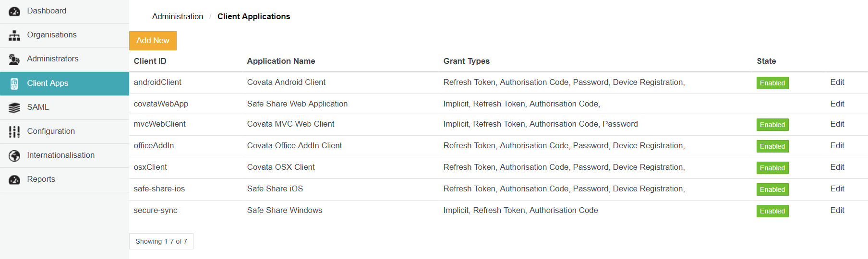Viewport: 868px width, 259px height.
Task: Click the SAML stack icon
Action: click(x=14, y=107)
